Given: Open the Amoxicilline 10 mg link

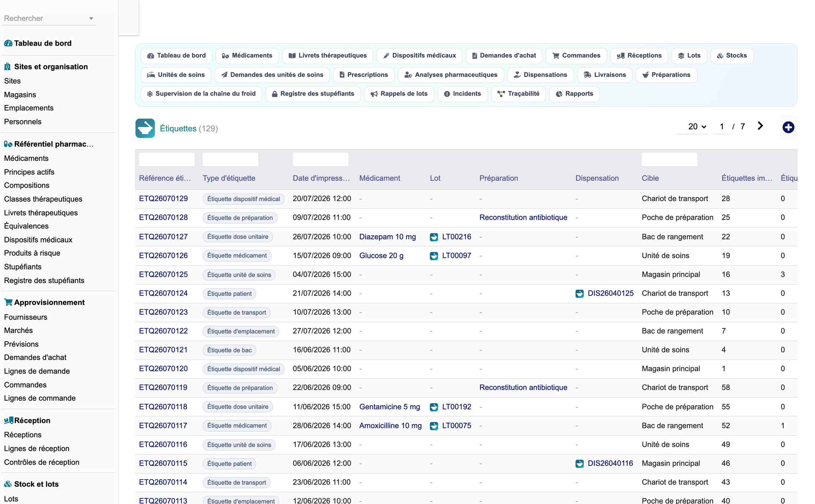Looking at the screenshot, I should [x=390, y=426].
